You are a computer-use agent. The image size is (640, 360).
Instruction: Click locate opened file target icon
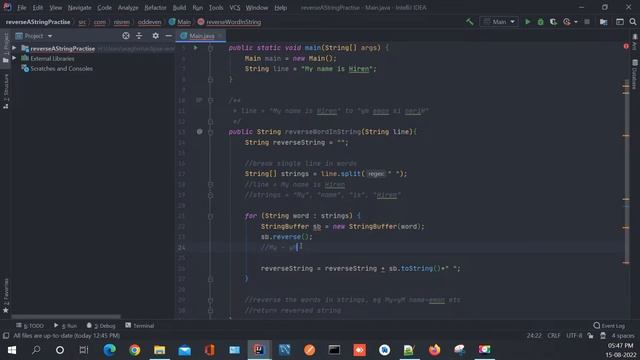(126, 36)
